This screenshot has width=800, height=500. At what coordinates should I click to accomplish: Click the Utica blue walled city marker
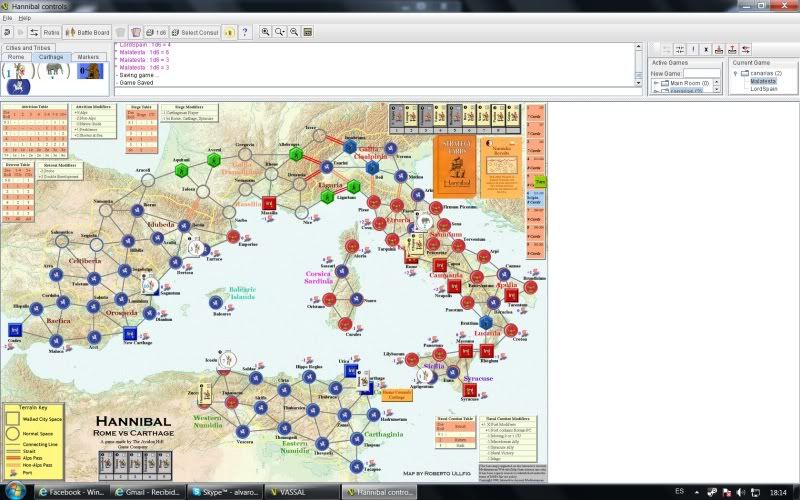[351, 371]
